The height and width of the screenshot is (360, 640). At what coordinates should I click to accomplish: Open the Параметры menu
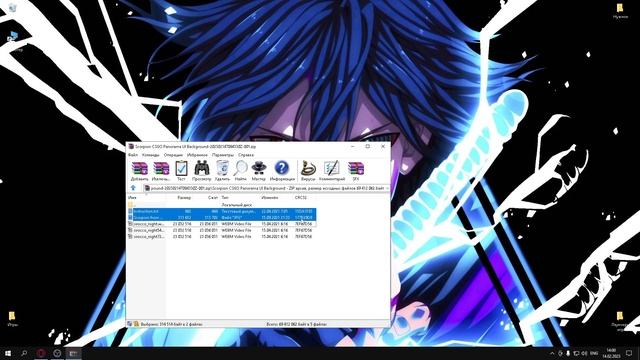[223, 155]
